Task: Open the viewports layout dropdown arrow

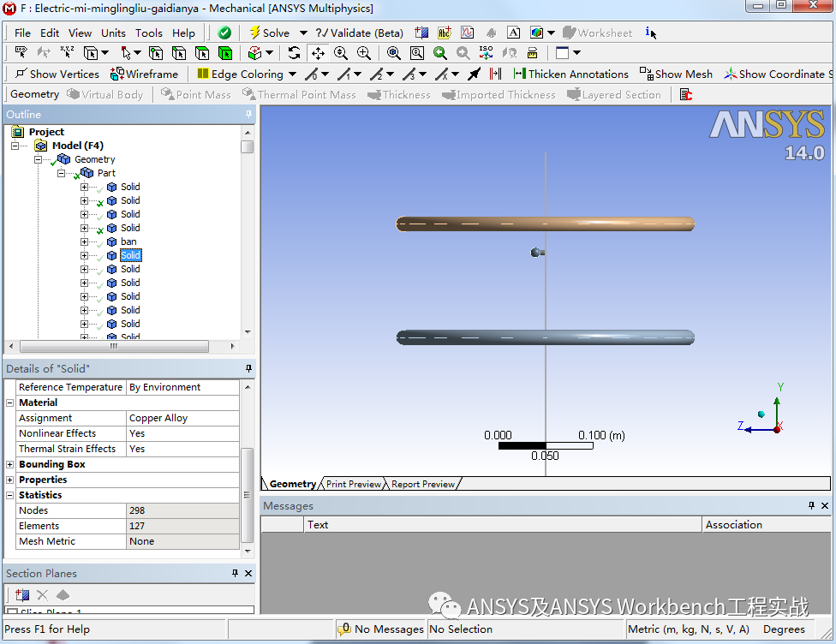Action: (x=576, y=53)
